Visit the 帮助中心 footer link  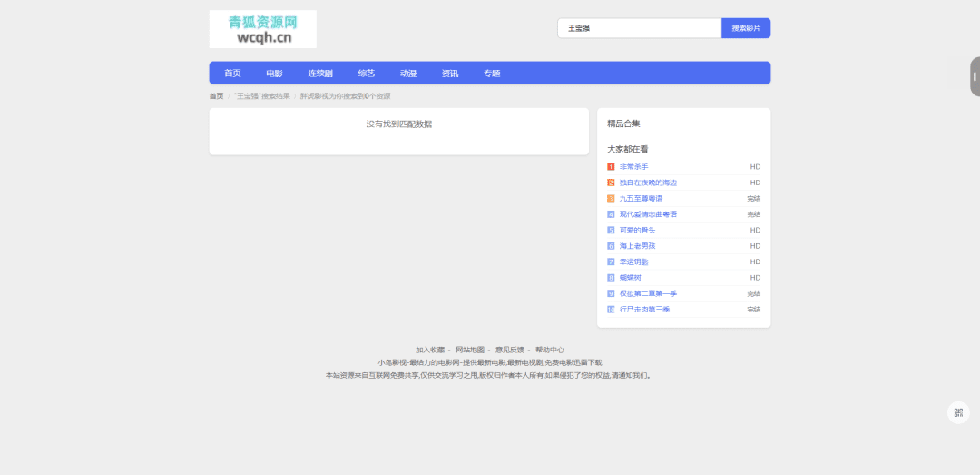[x=549, y=350]
